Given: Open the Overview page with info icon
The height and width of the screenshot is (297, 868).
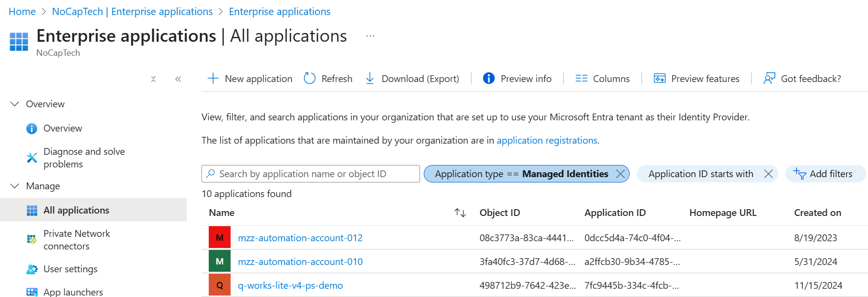Looking at the screenshot, I should [63, 128].
